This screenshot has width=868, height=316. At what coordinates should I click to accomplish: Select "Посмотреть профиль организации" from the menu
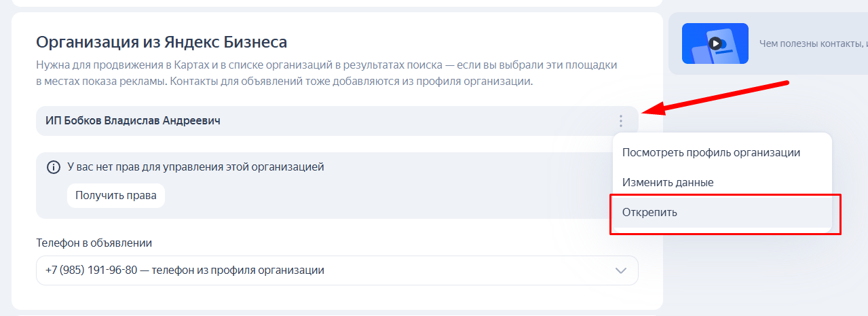coord(711,152)
